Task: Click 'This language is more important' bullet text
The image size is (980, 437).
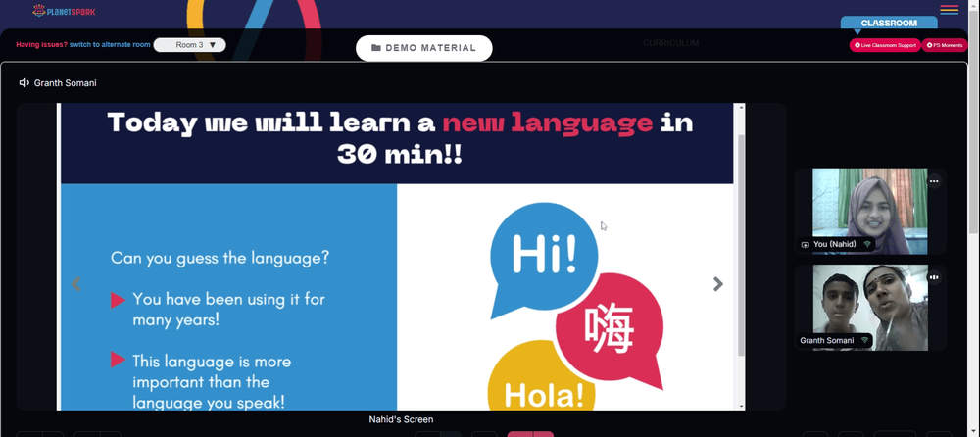Action: click(212, 381)
